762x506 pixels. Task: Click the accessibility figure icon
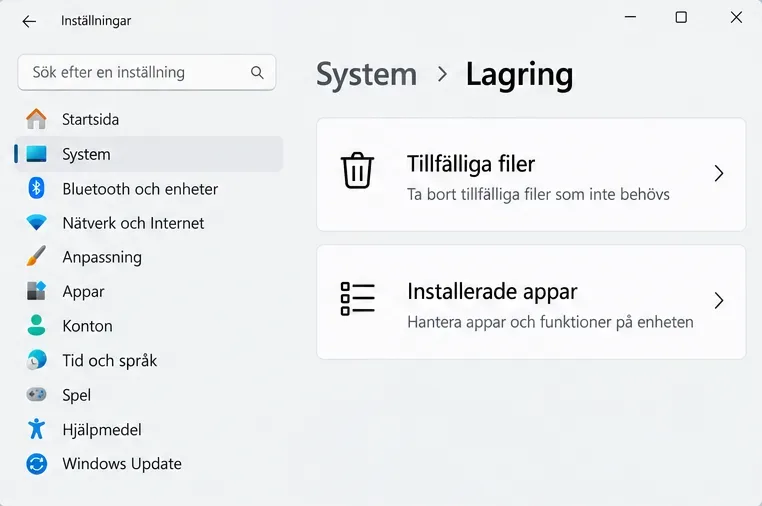click(36, 429)
